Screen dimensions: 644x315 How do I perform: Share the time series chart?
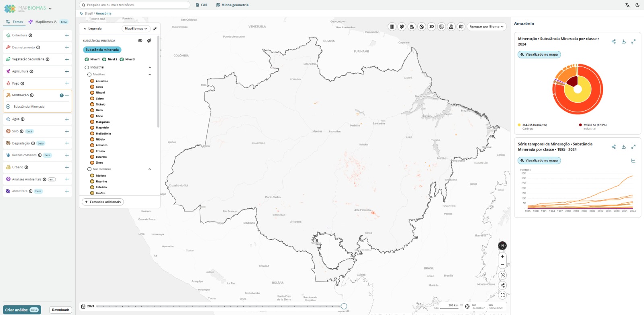pos(613,147)
